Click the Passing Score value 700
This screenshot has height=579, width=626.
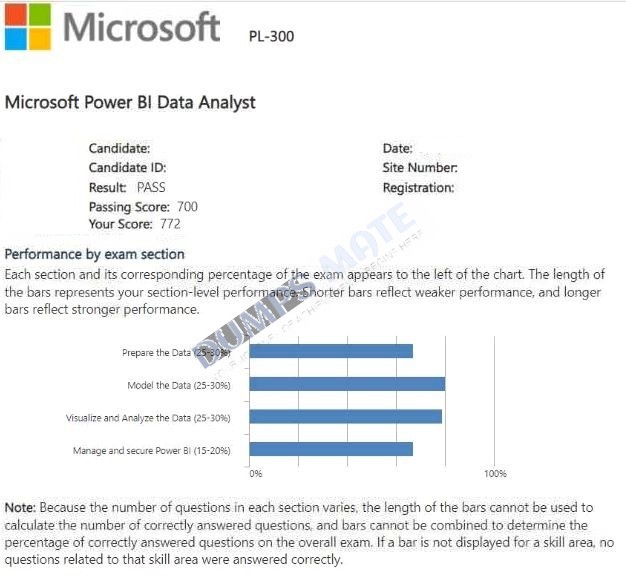click(187, 206)
